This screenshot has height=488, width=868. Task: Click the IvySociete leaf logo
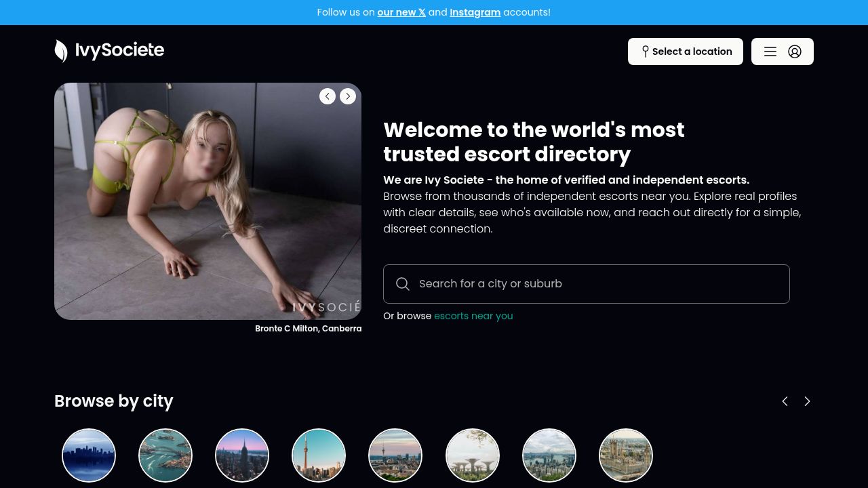[109, 51]
